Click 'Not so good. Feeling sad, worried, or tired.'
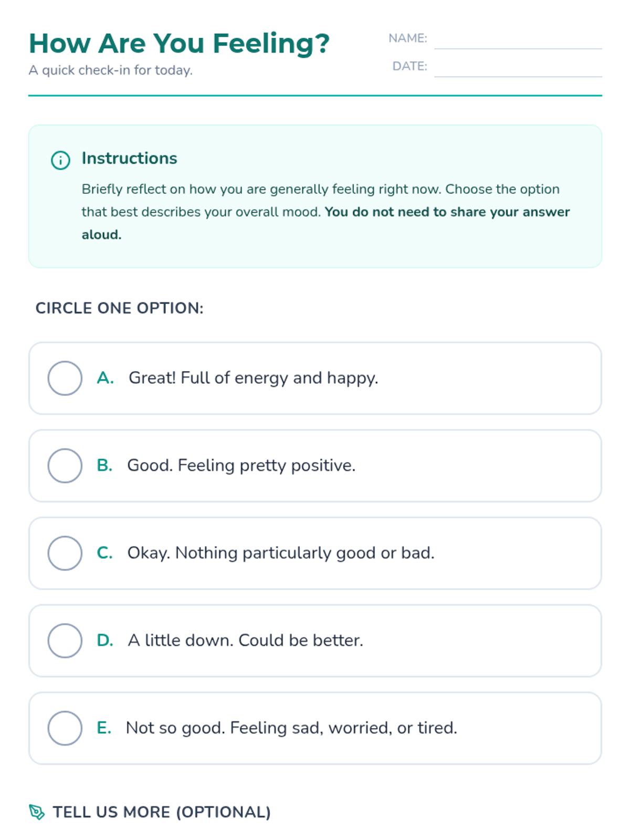Screen dimensions: 630x840 pyautogui.click(x=291, y=728)
